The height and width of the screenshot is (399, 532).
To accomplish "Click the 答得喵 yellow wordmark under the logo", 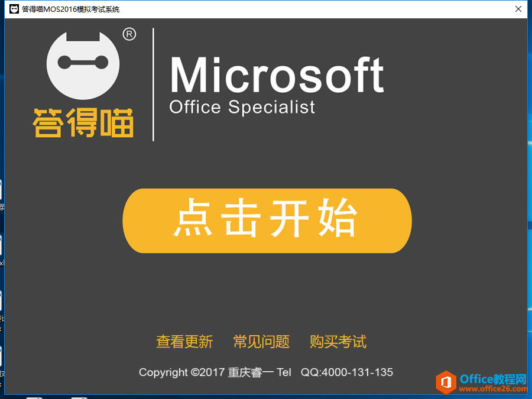I will [83, 122].
